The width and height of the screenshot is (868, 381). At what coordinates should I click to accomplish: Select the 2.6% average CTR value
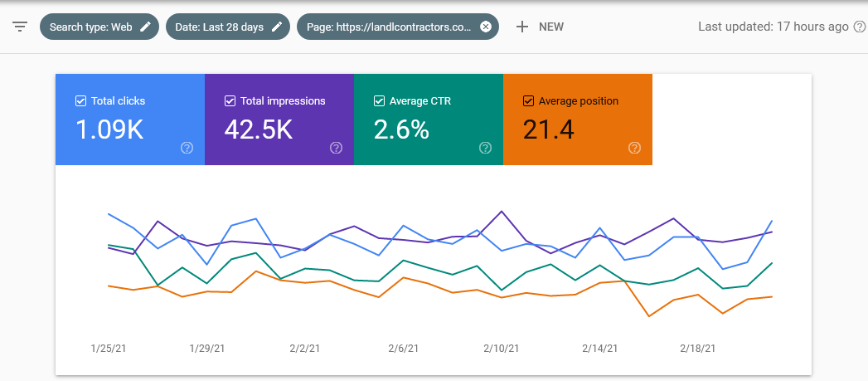(401, 129)
